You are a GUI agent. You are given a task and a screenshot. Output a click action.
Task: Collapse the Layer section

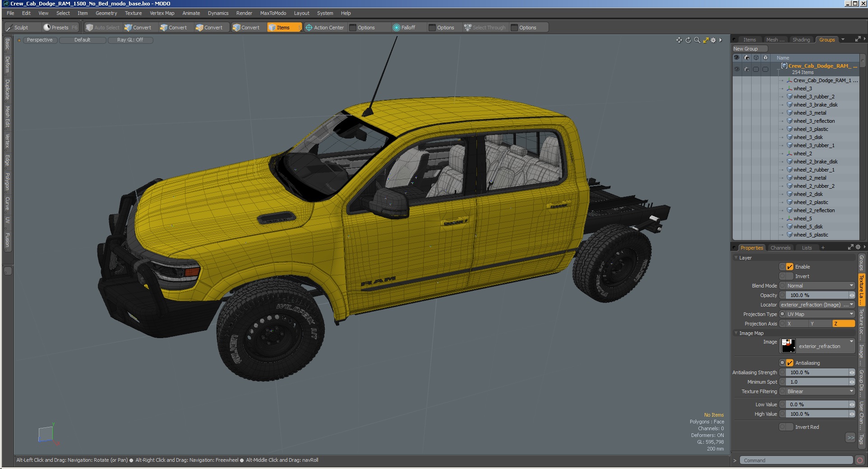point(736,258)
